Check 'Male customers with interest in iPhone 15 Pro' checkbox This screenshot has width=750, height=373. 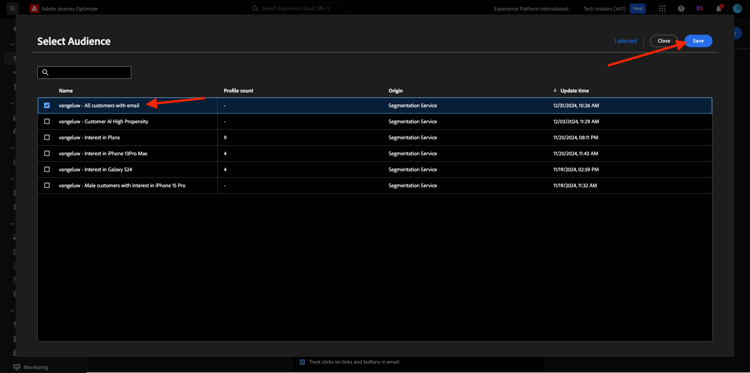click(x=47, y=185)
